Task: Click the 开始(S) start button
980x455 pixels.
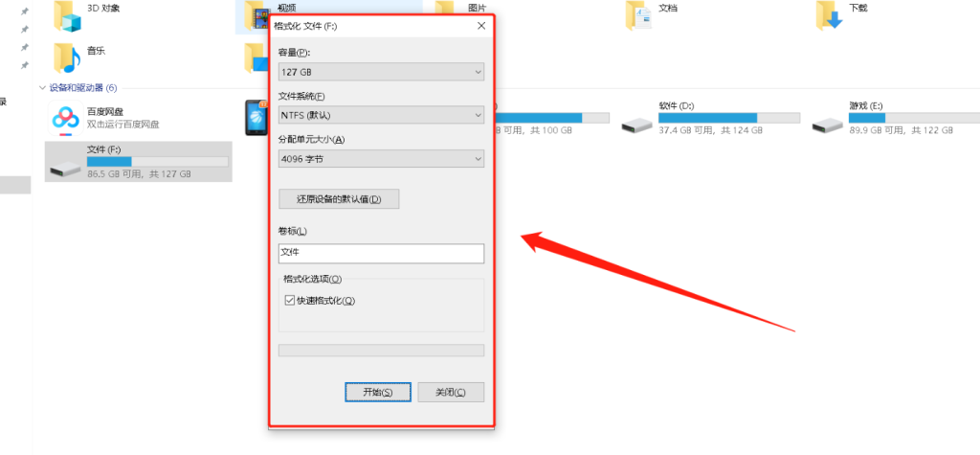Action: (x=377, y=393)
